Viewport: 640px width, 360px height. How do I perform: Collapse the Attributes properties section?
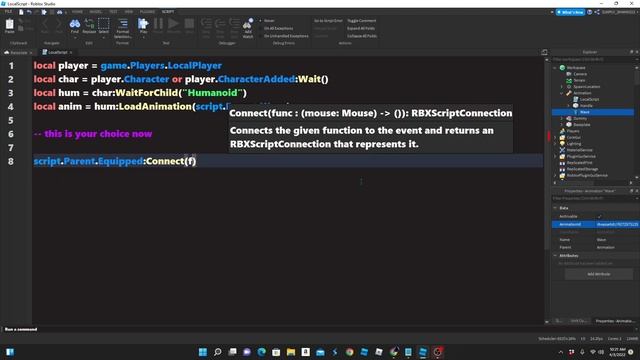coord(555,256)
